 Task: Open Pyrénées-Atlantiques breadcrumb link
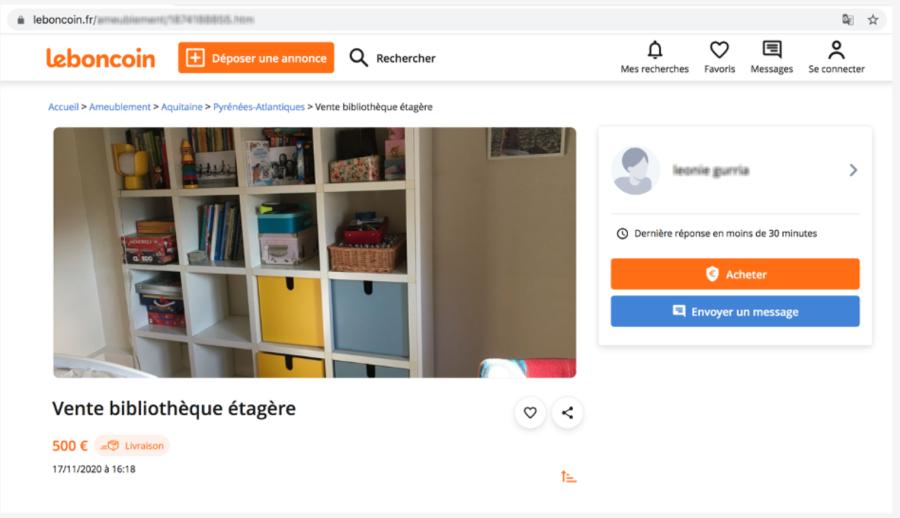[x=259, y=107]
